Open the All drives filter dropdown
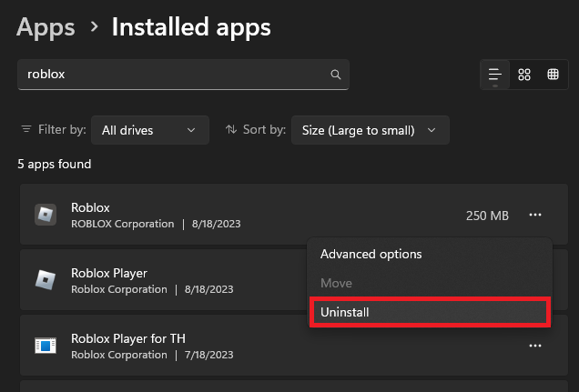 click(150, 130)
